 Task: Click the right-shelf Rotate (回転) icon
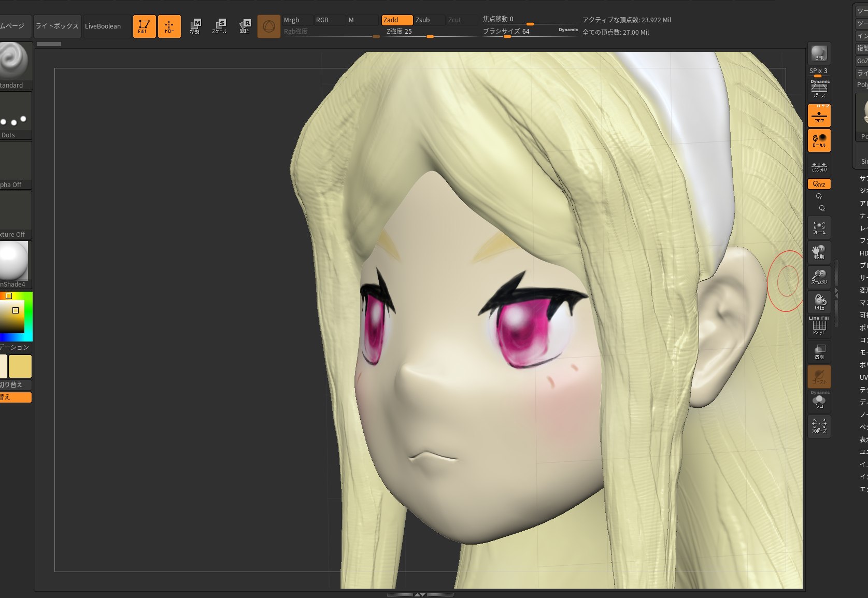[x=819, y=302]
